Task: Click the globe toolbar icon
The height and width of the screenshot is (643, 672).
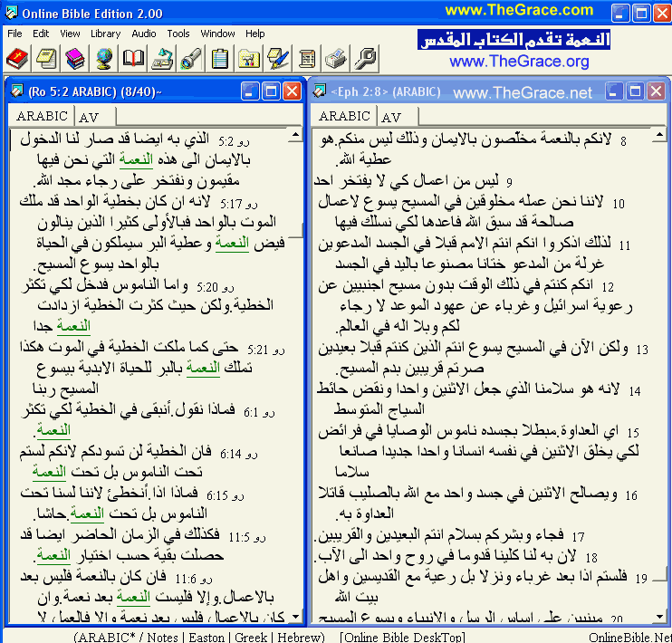Action: [x=104, y=59]
